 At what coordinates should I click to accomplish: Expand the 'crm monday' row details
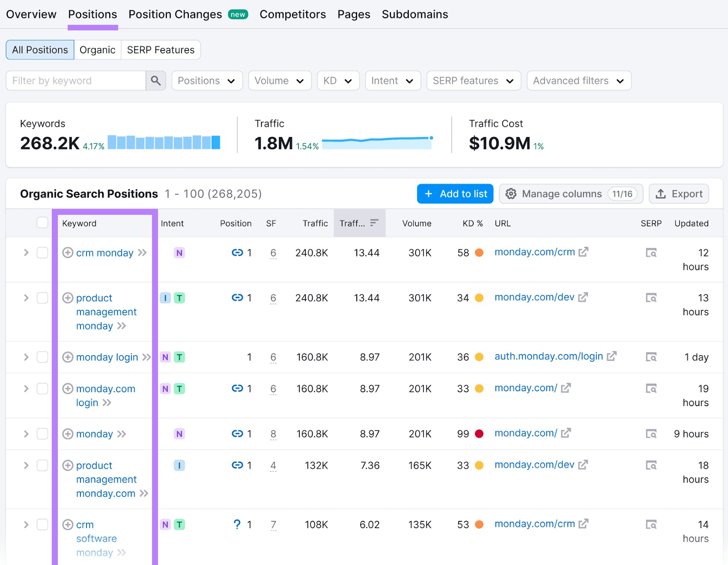pos(26,252)
